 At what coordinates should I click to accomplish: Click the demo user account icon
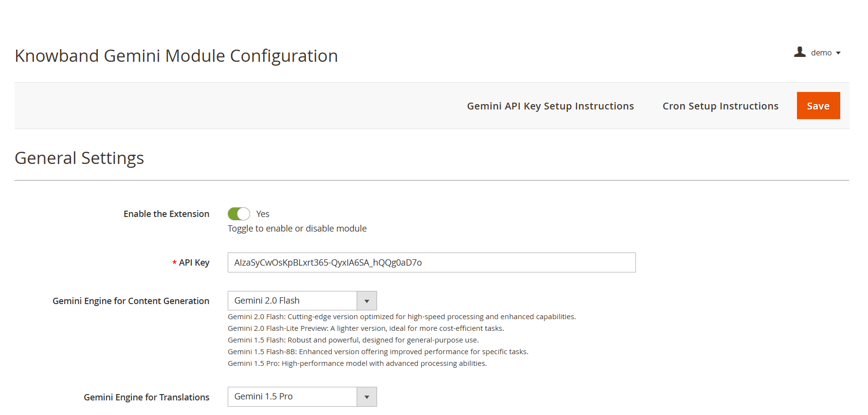point(799,52)
